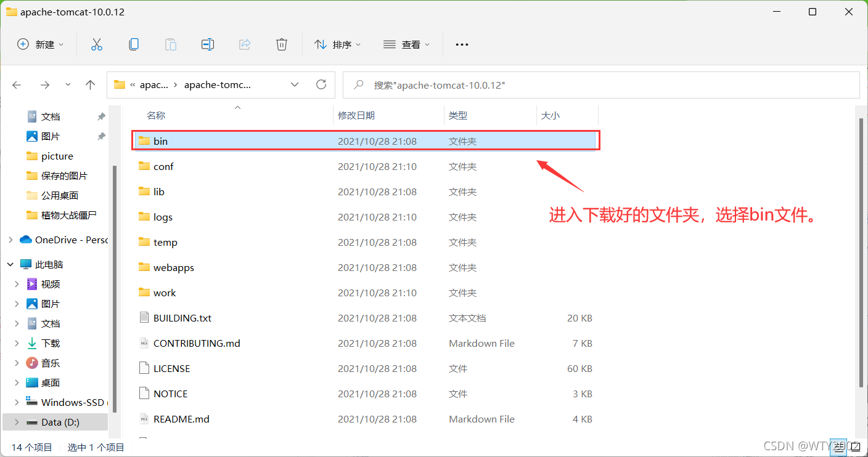The width and height of the screenshot is (868, 457).
Task: Expand the Windows-SSD drive node
Action: pos(17,402)
